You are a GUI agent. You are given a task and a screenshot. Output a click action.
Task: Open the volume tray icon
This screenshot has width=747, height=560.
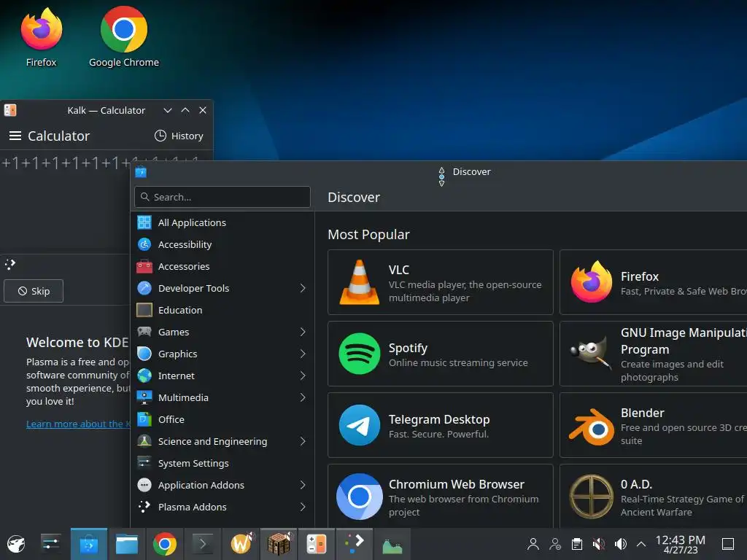click(x=620, y=544)
